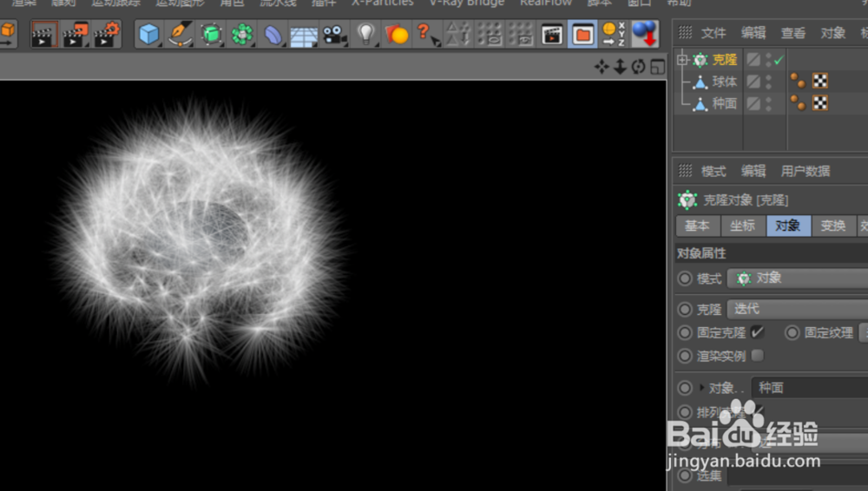Open the 克隆 dropdown showing 迭代

(797, 309)
